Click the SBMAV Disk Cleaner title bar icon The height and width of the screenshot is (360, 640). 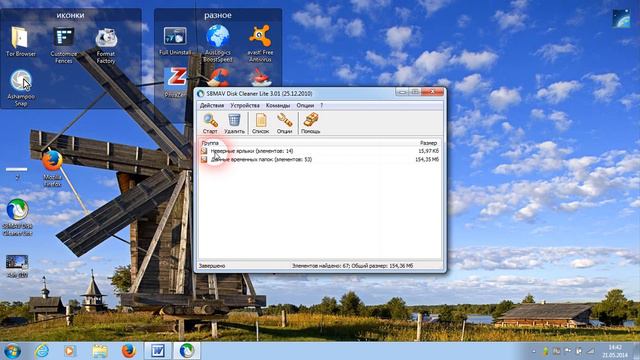pyautogui.click(x=200, y=93)
